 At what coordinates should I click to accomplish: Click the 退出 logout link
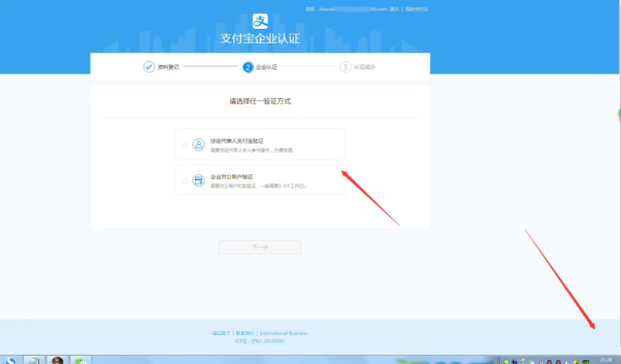394,9
